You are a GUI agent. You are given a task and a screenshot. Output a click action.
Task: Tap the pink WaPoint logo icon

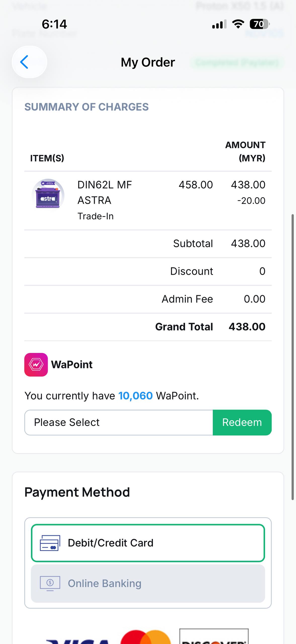point(36,365)
